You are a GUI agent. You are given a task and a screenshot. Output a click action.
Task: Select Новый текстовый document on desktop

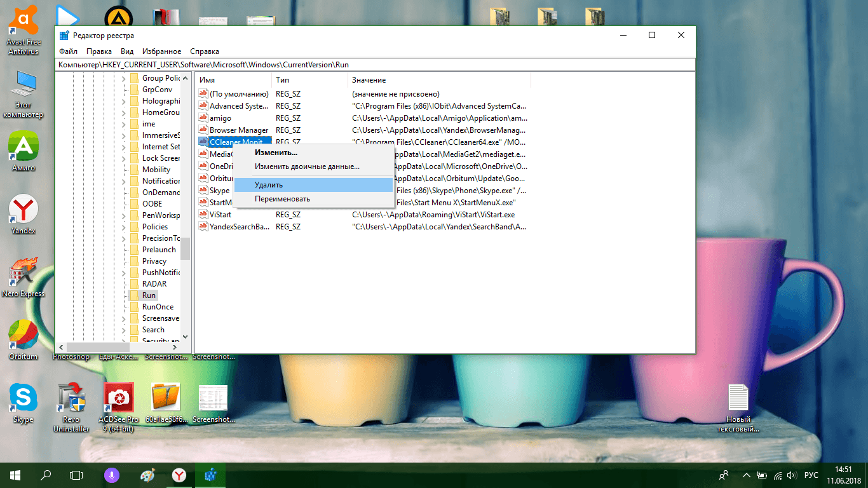point(738,408)
